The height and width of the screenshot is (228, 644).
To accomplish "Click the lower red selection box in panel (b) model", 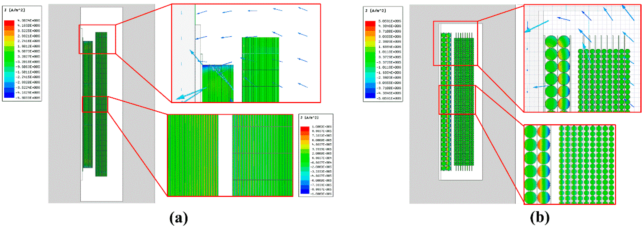I will coord(457,100).
